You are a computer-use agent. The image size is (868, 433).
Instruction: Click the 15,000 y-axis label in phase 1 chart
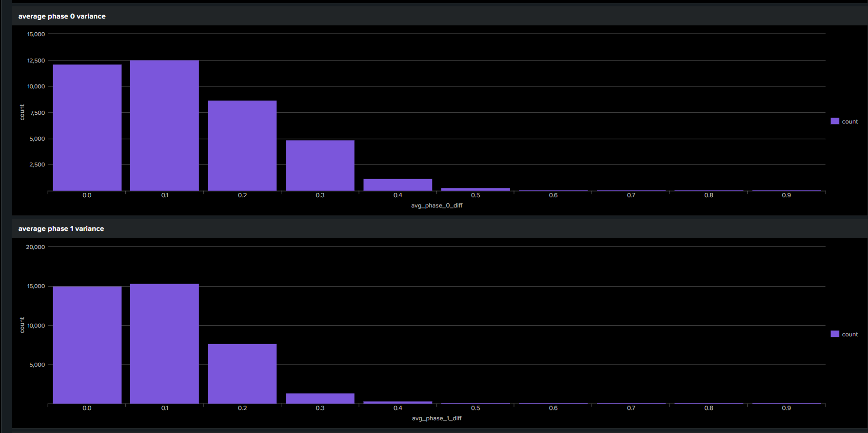point(36,286)
